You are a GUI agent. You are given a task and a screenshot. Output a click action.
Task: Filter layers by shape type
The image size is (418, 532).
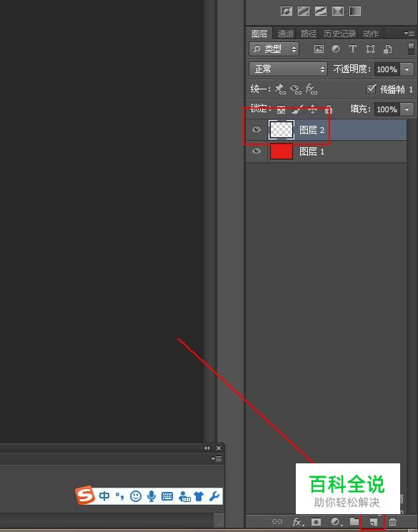tap(370, 49)
